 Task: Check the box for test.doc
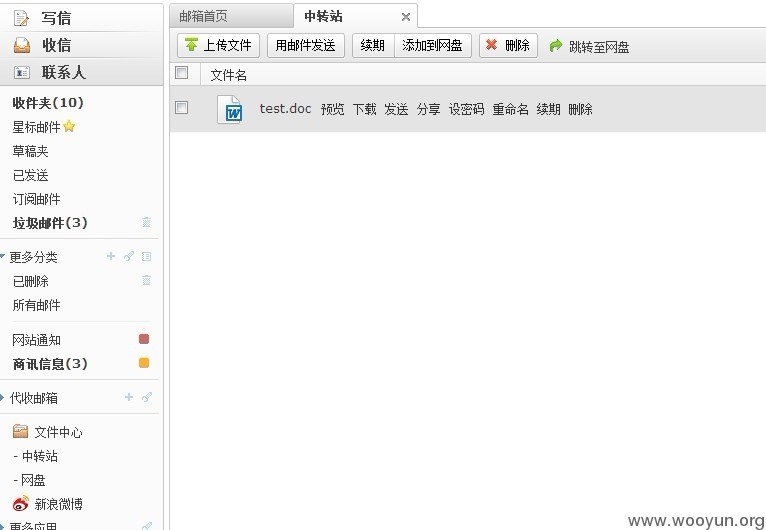click(181, 107)
